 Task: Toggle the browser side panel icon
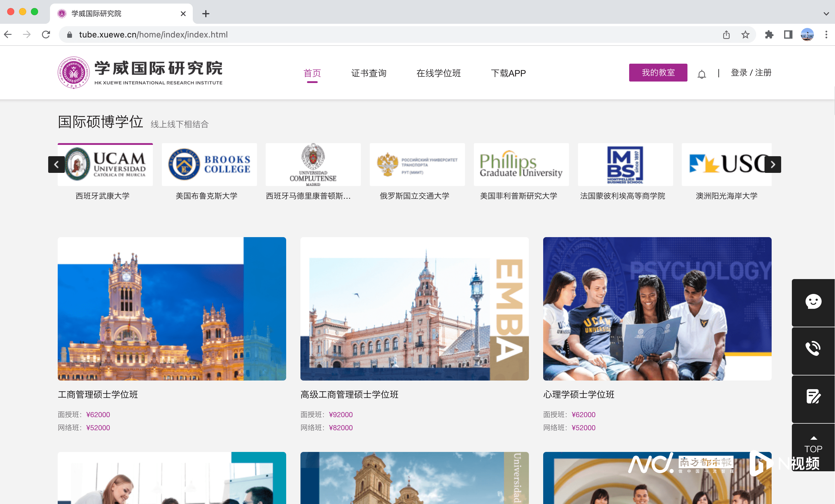(788, 35)
